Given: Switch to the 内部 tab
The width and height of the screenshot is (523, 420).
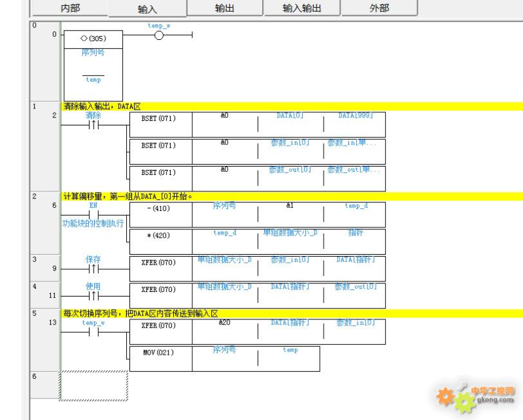Looking at the screenshot, I should 70,8.
